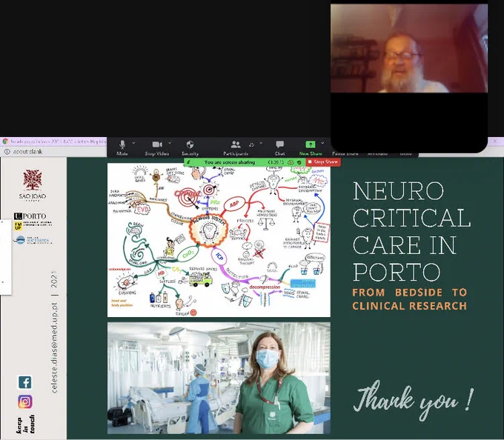Open Security shield menu

pos(190,147)
